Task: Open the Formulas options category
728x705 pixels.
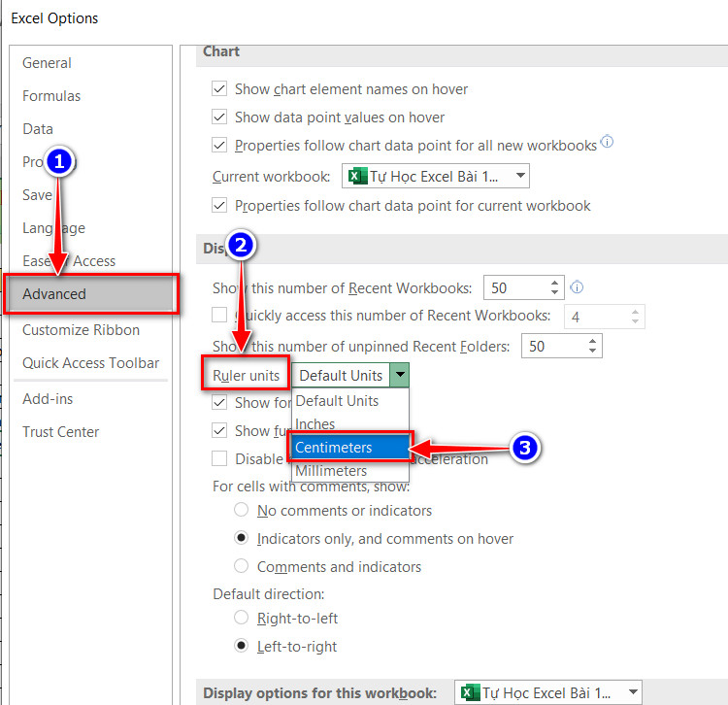Action: pyautogui.click(x=51, y=96)
